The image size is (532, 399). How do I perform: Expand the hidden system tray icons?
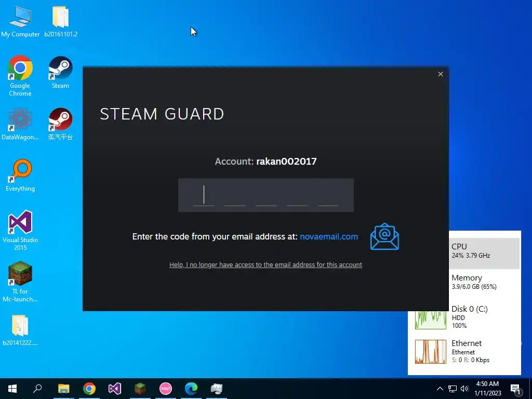tap(440, 389)
